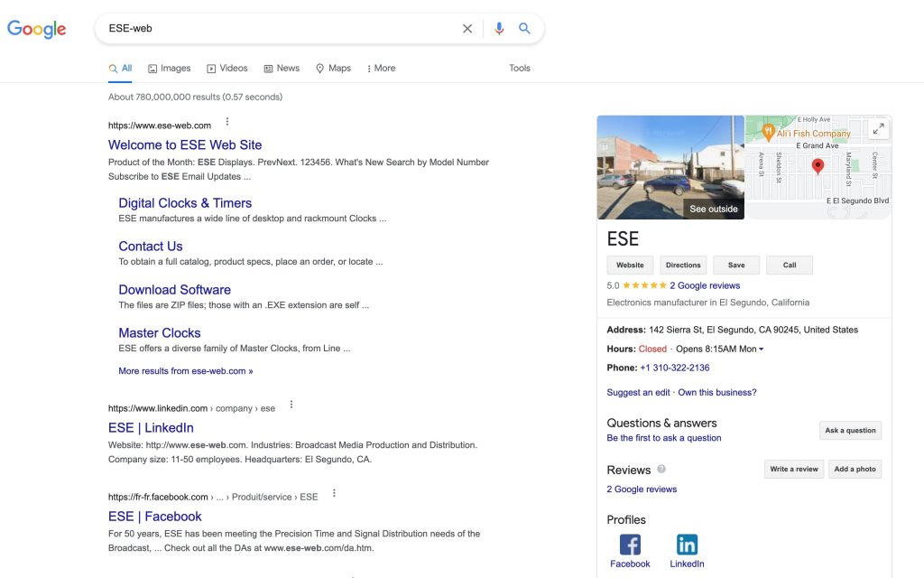924x578 pixels.
Task: Click the Electronics manufacturer in El Segundo text
Action: [x=708, y=303]
